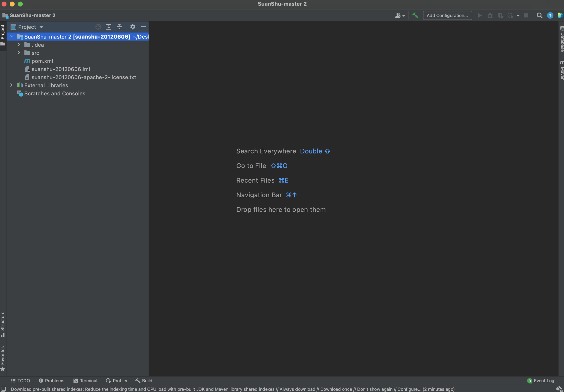This screenshot has height=392, width=564.
Task: Select suanshu-20120606.iml file
Action: tap(61, 69)
